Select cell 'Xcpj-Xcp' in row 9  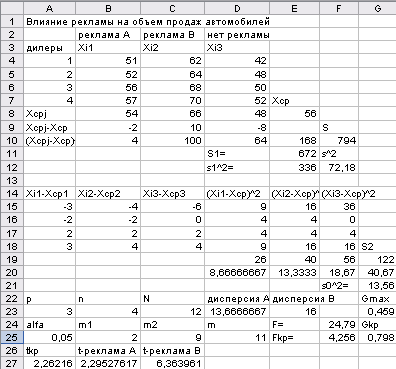click(x=50, y=127)
